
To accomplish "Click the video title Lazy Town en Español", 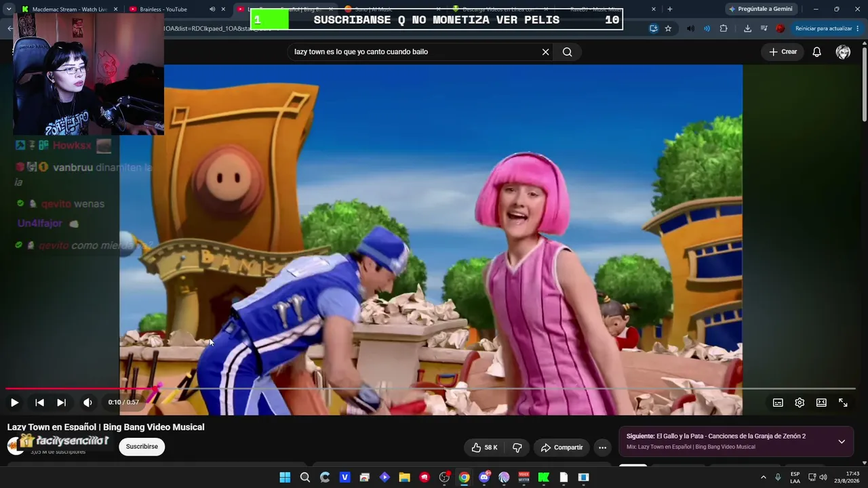I will [106, 427].
